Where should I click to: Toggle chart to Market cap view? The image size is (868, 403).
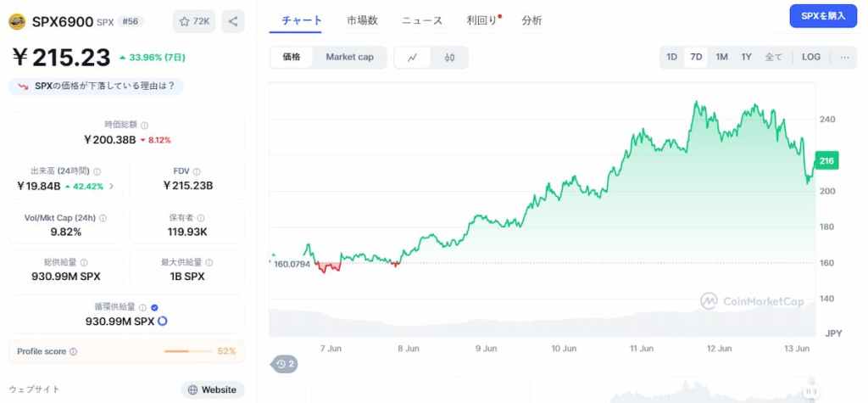pos(349,58)
